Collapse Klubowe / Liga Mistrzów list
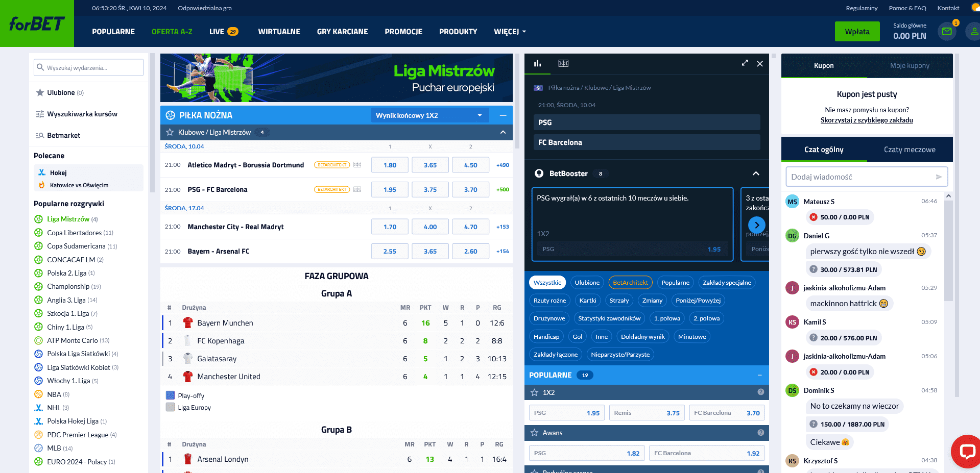980x473 pixels. point(503,132)
